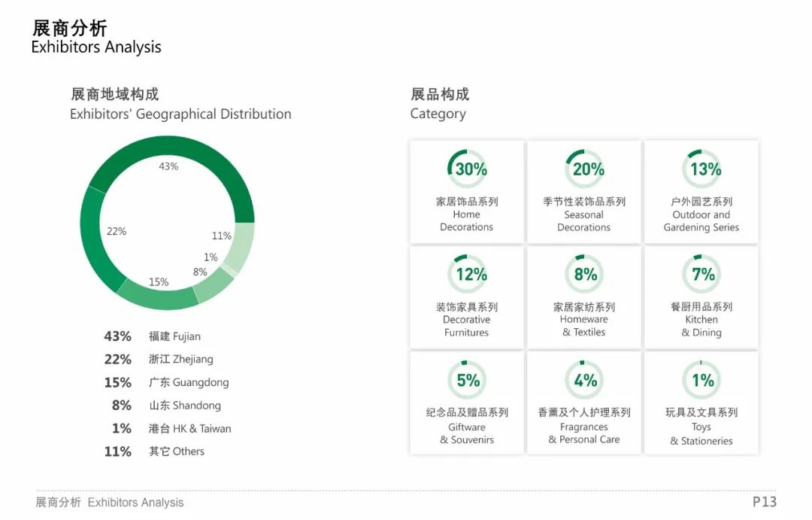The width and height of the screenshot is (812, 520).
Task: Click the bold 43% legend value
Action: point(117,336)
